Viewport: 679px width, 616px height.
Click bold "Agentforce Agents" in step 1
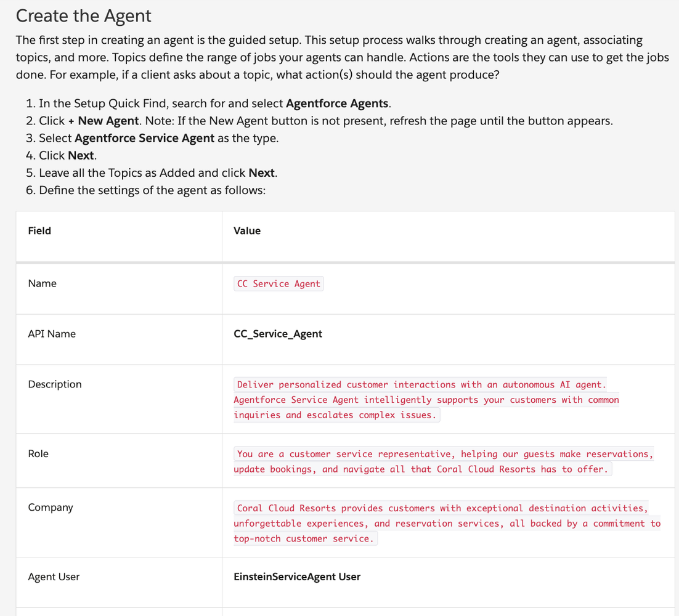(x=337, y=103)
